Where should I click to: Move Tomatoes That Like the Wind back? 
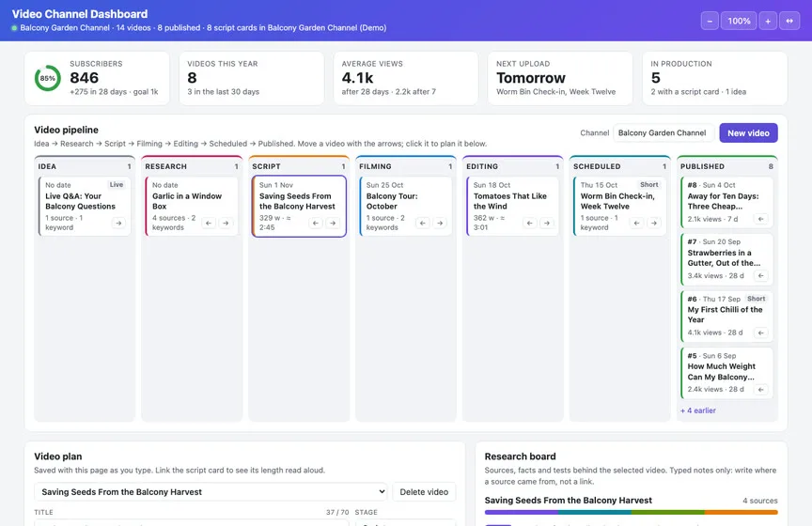coord(530,224)
